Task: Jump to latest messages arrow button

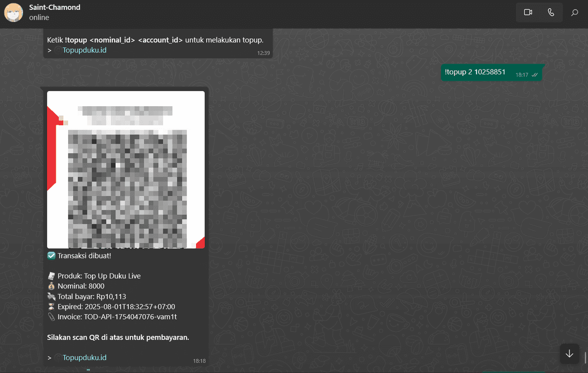Action: coord(569,354)
